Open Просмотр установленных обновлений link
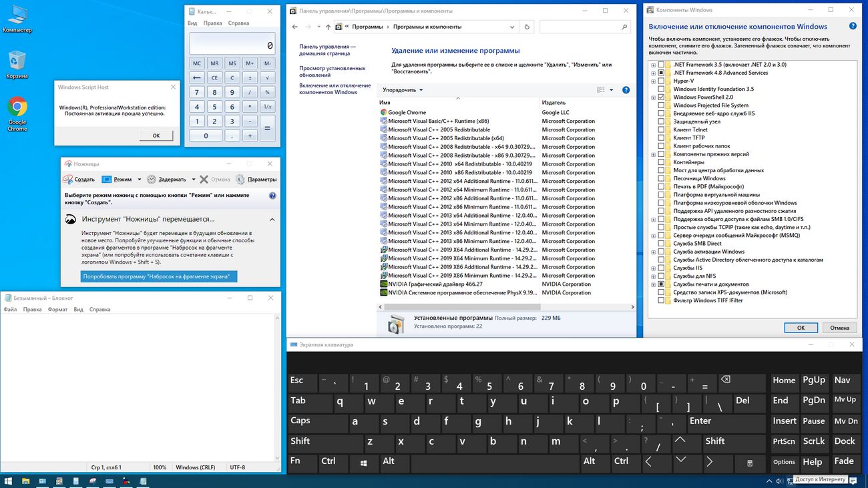 click(332, 71)
